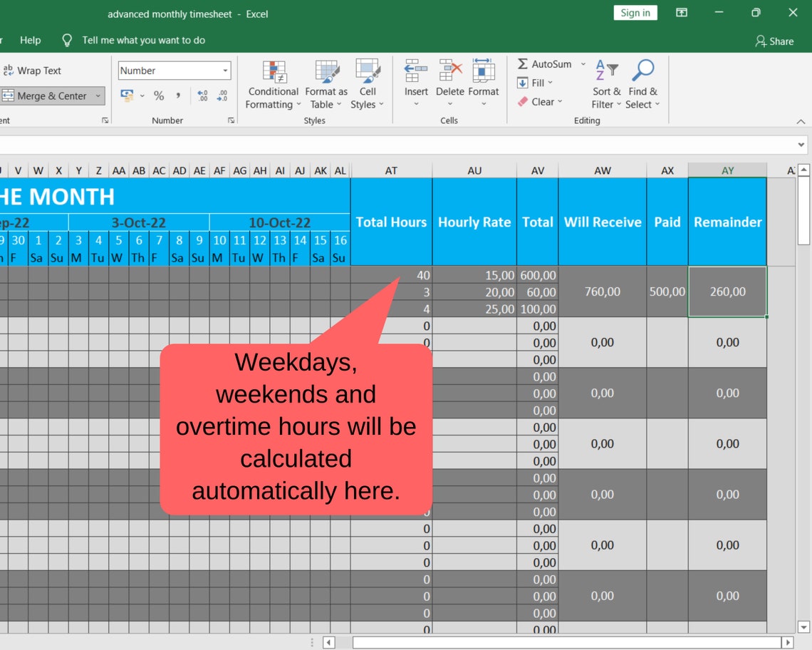Click the Sign in button
812x650 pixels.
(635, 12)
